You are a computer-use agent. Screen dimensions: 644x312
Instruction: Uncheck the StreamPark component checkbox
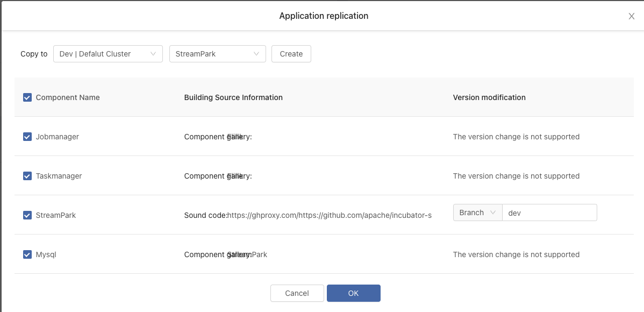pyautogui.click(x=27, y=215)
